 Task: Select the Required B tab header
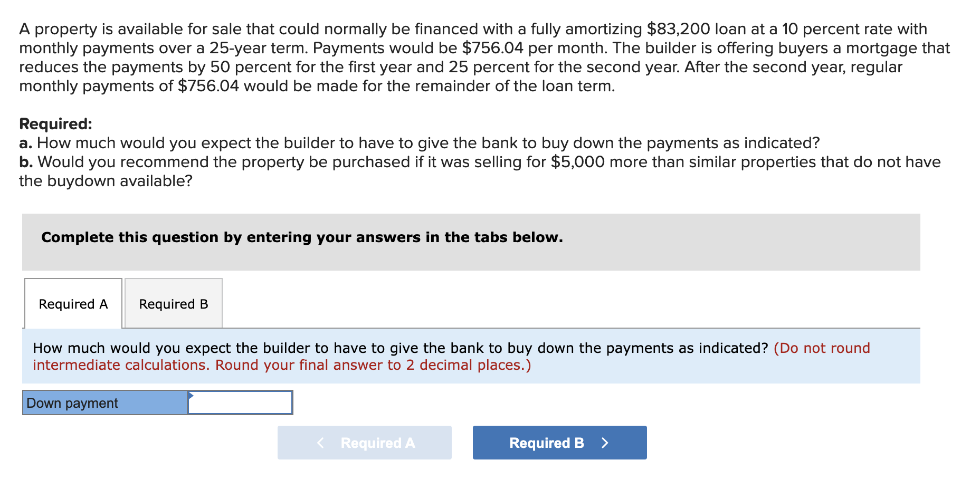(173, 304)
